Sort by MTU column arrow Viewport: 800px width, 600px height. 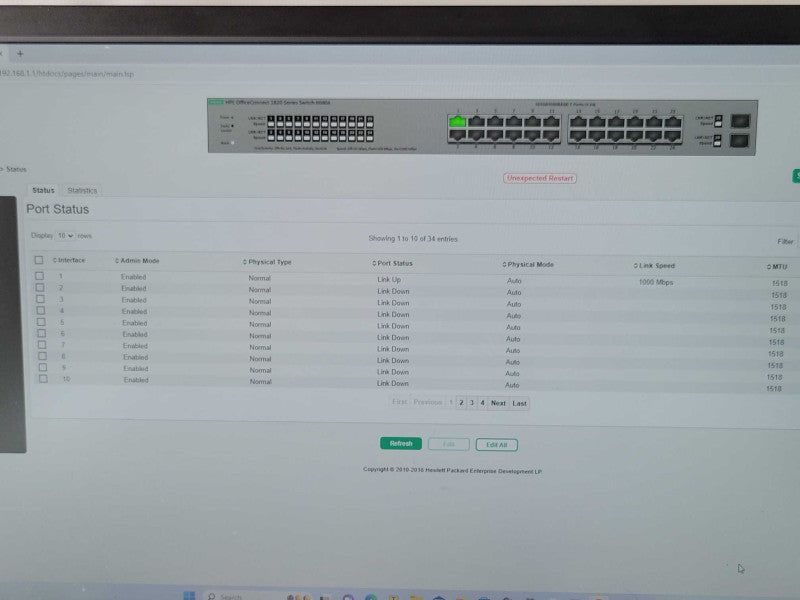(769, 267)
